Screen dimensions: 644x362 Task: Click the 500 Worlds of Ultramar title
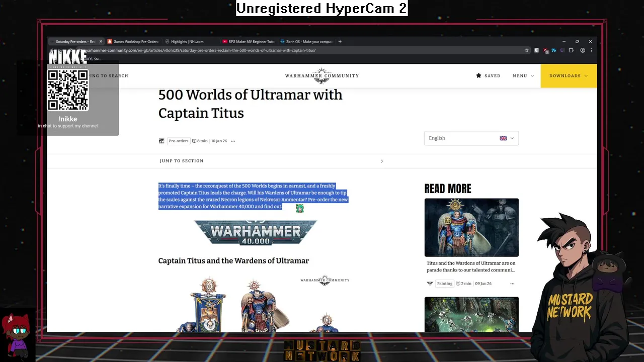251,104
